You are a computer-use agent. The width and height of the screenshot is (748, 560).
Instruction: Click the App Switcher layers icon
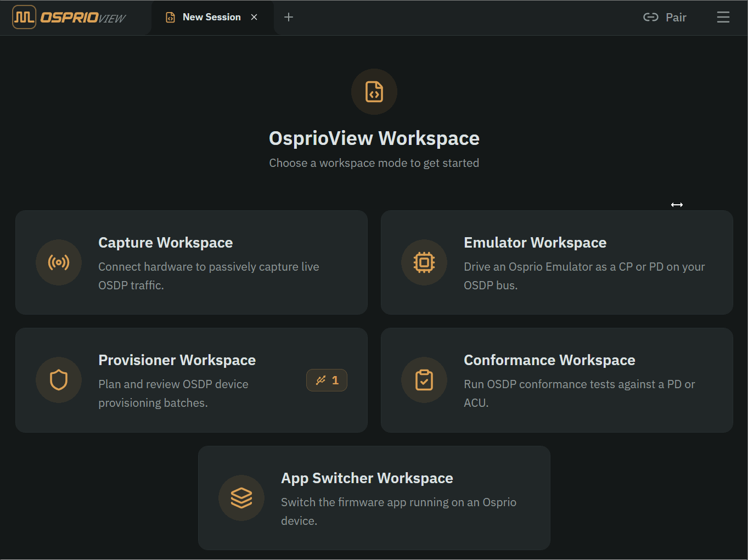point(241,498)
